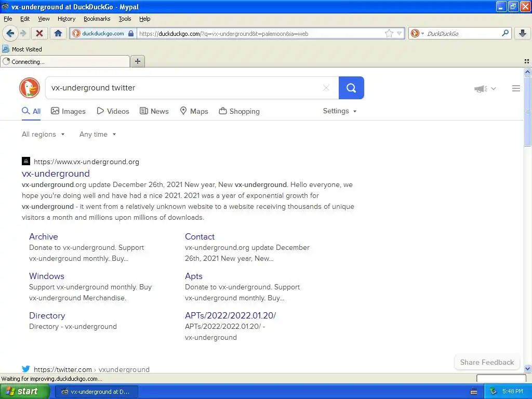The width and height of the screenshot is (532, 399).
Task: Click the vertical scrollbar thumb
Action: pyautogui.click(x=527, y=111)
